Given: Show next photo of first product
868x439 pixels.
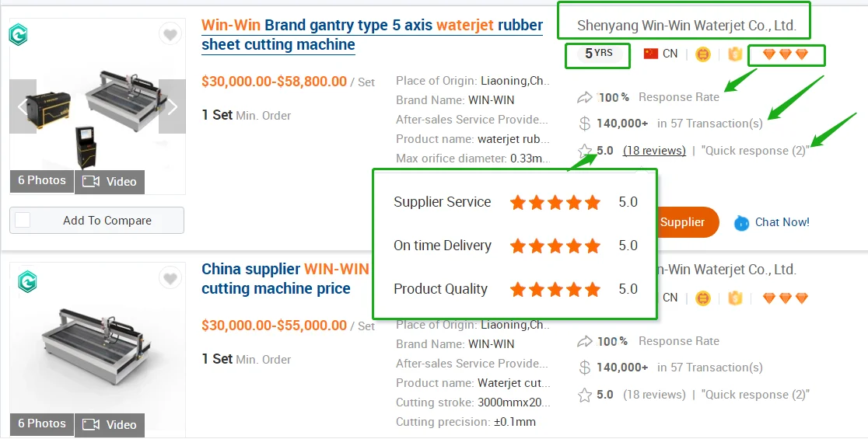Looking at the screenshot, I should 172,106.
